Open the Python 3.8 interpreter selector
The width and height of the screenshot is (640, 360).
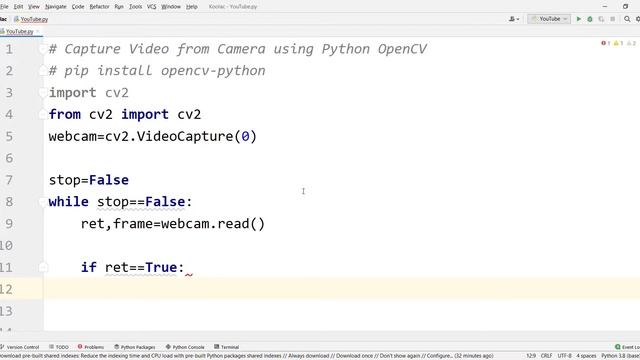click(620, 356)
